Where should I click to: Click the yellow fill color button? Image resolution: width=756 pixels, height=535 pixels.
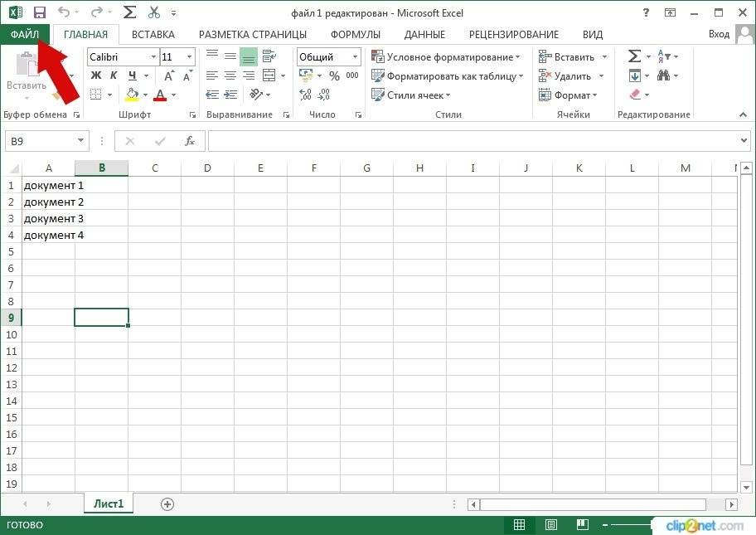point(132,95)
